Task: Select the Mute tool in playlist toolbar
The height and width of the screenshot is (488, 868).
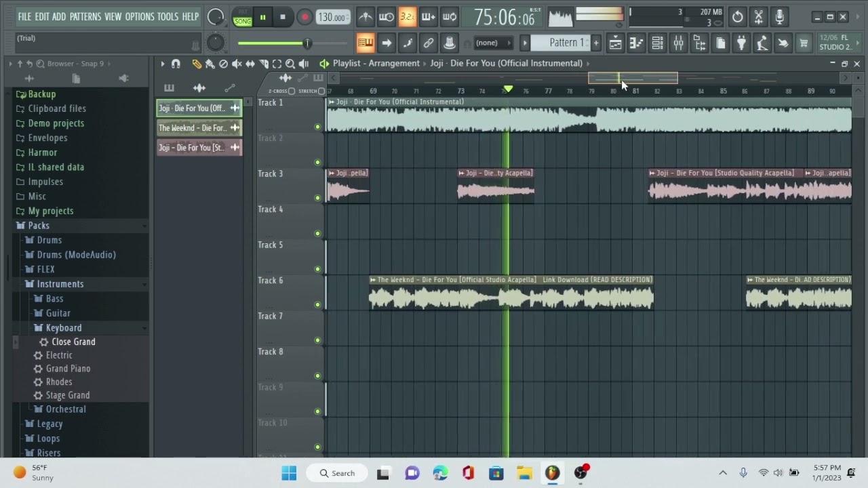Action: [x=237, y=64]
